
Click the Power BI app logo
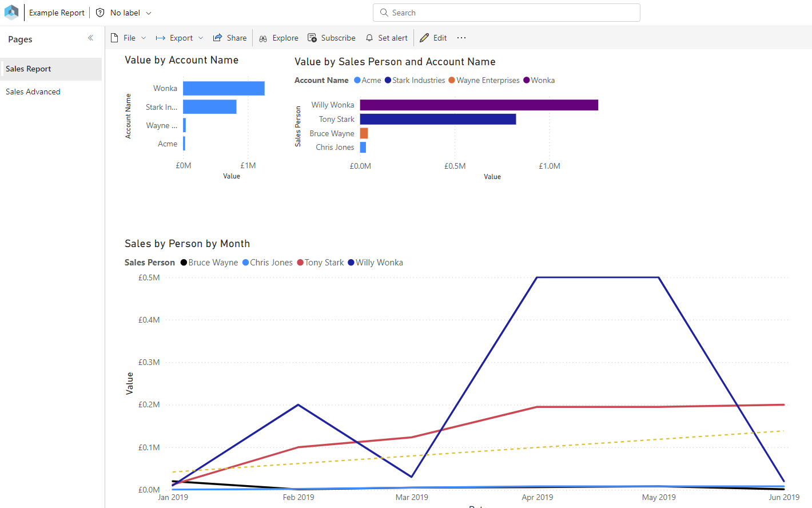(x=11, y=13)
